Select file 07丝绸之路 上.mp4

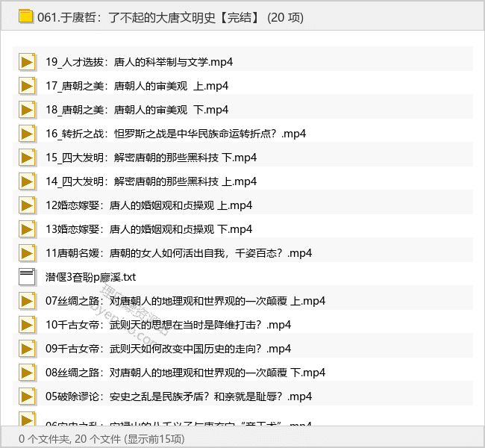[185, 301]
